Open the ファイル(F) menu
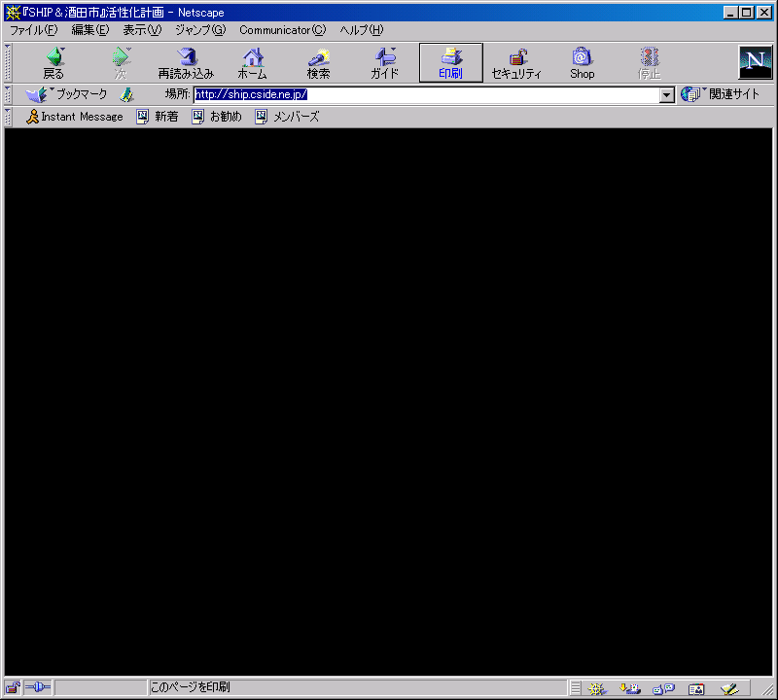Screen dimensions: 778x700 (x=34, y=30)
